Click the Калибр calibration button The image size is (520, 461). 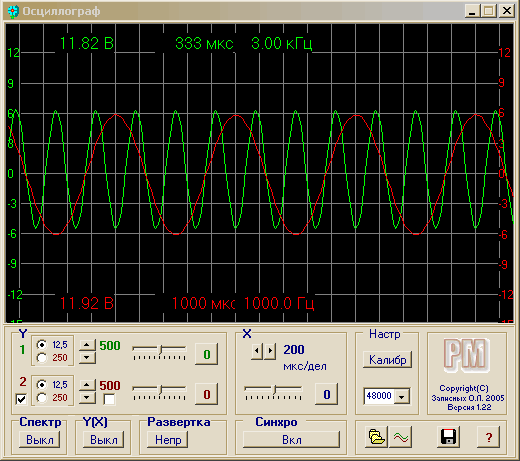tap(388, 360)
